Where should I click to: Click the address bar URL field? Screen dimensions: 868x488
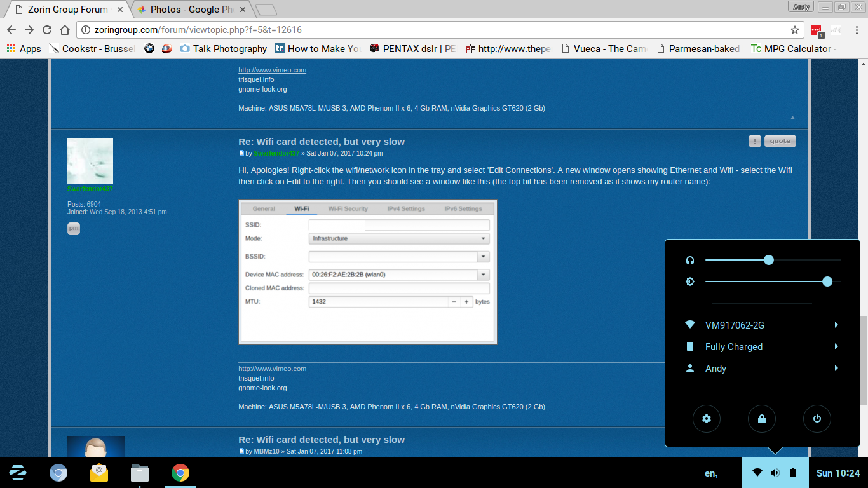pos(432,30)
